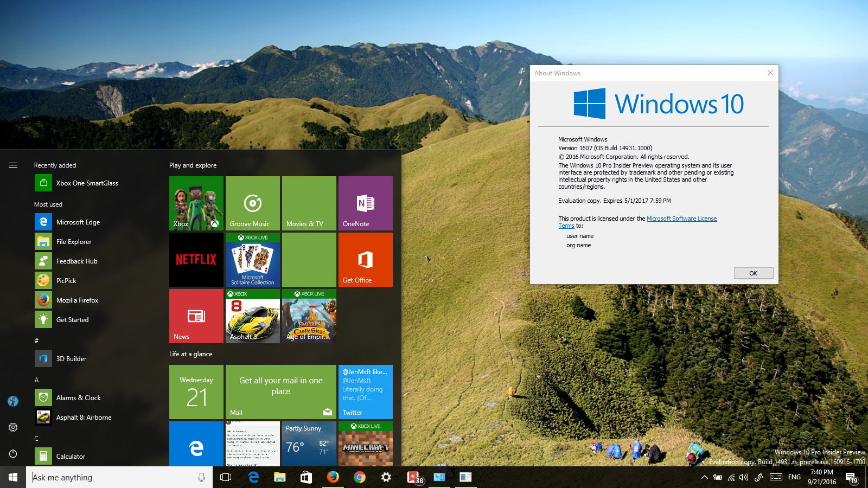Open the Minecraft tile
The height and width of the screenshot is (488, 868).
pyautogui.click(x=365, y=444)
